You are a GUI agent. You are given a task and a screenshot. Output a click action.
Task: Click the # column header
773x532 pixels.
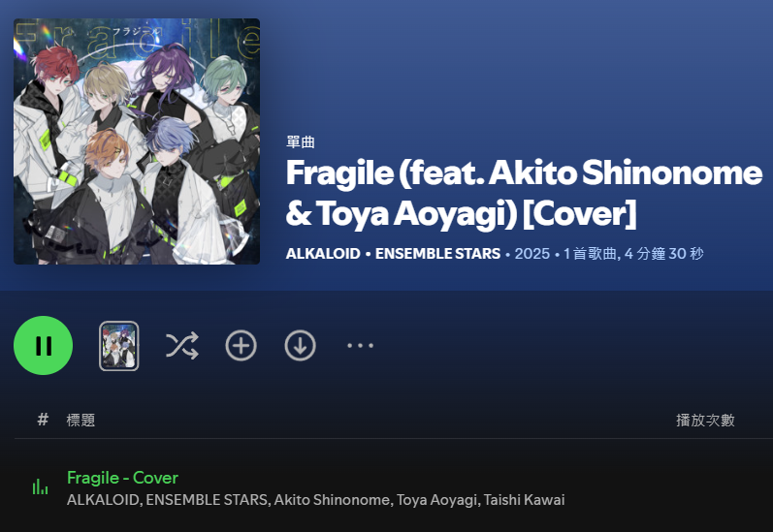(43, 420)
